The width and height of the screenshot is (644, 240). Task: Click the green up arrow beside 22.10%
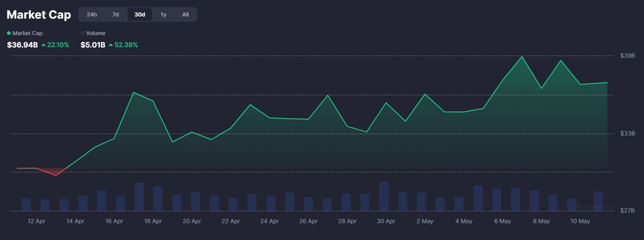43,45
